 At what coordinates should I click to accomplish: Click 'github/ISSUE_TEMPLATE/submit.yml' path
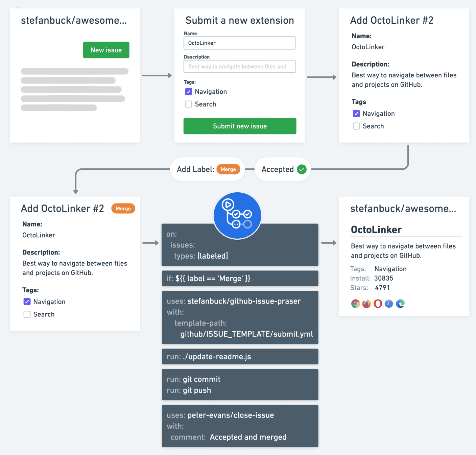[x=247, y=334]
